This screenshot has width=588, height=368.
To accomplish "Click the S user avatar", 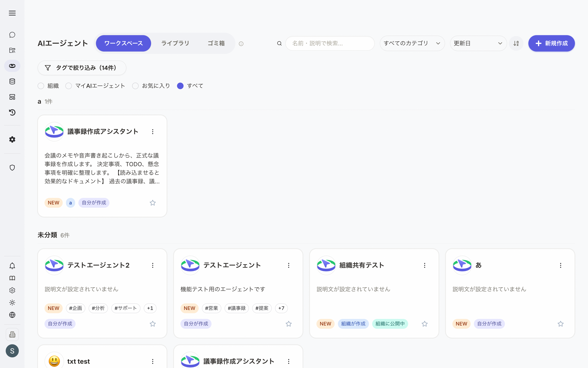I will [12, 351].
